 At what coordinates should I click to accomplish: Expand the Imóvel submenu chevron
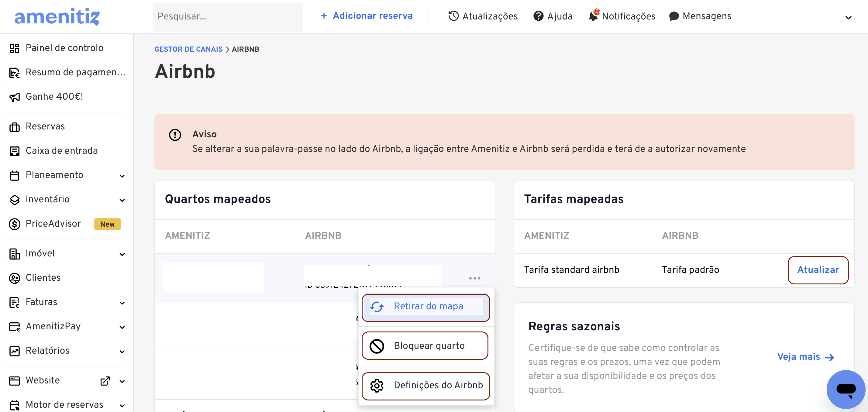(122, 254)
